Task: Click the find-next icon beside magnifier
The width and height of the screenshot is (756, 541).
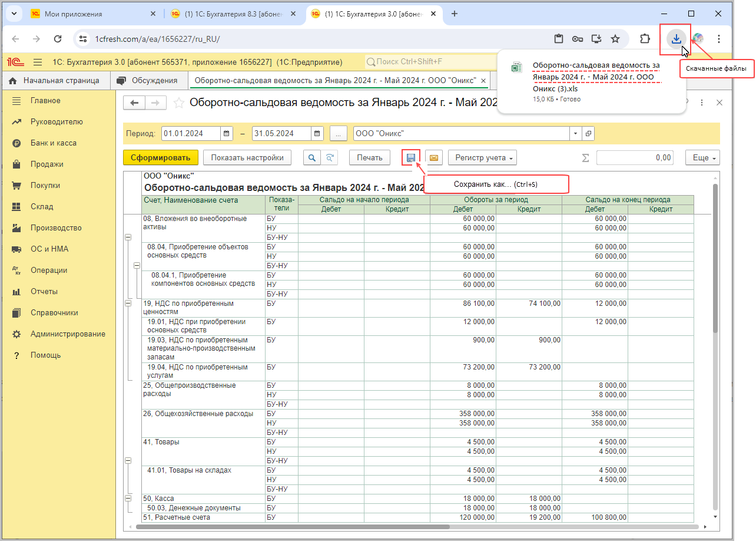Action: tap(330, 157)
